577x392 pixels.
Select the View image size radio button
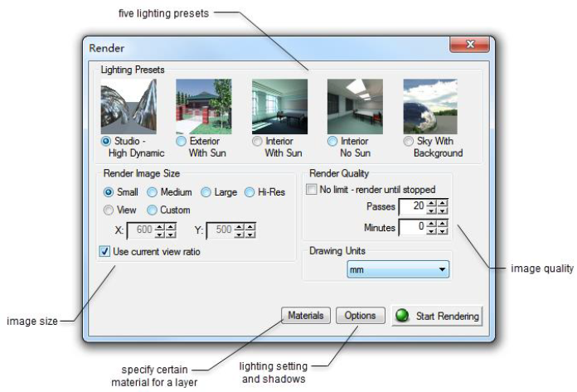109,210
